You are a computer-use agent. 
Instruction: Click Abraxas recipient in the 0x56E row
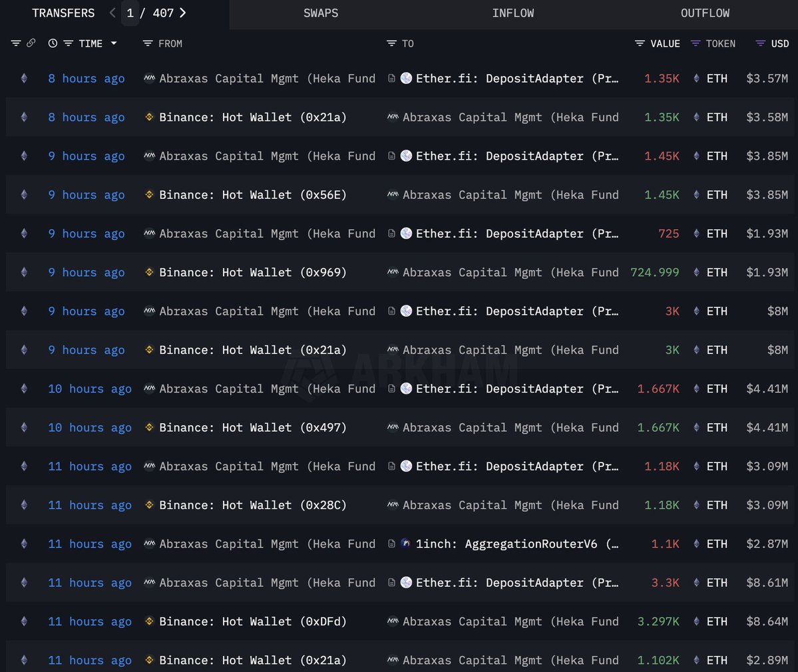[x=510, y=195]
